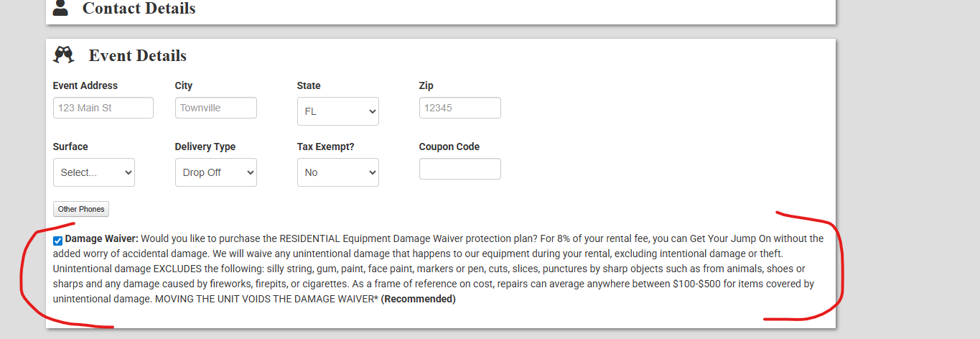The width and height of the screenshot is (980, 339).
Task: Click the Contact Details section heading
Action: (x=139, y=9)
